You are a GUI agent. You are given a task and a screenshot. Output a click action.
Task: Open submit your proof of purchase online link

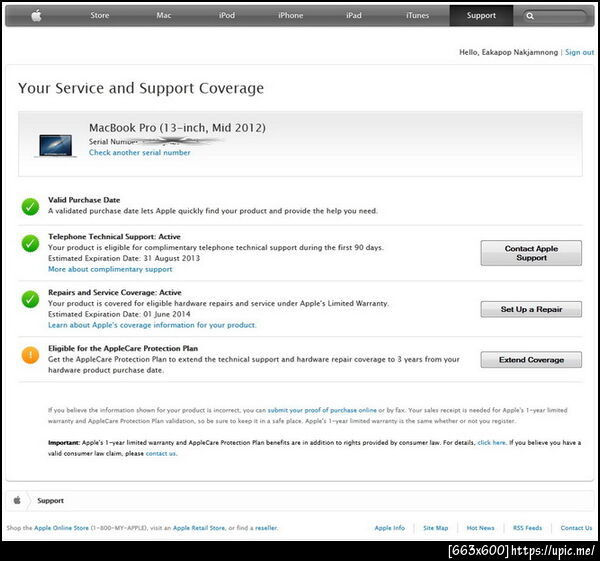pos(322,410)
